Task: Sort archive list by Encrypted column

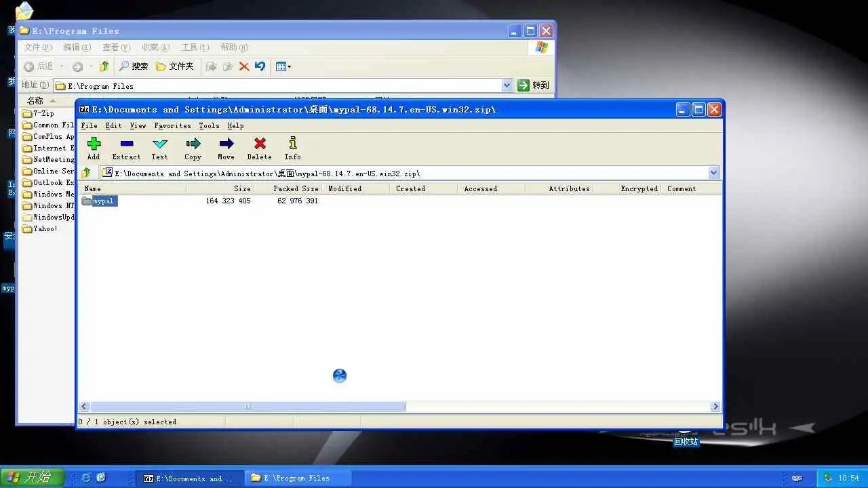Action: tap(627, 188)
